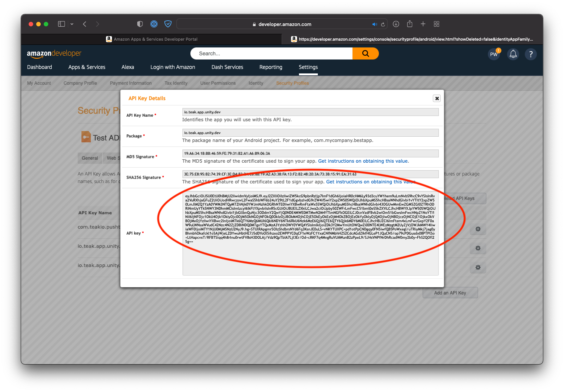Open the privacy shield icon in toolbar
564x392 pixels.
pos(140,24)
